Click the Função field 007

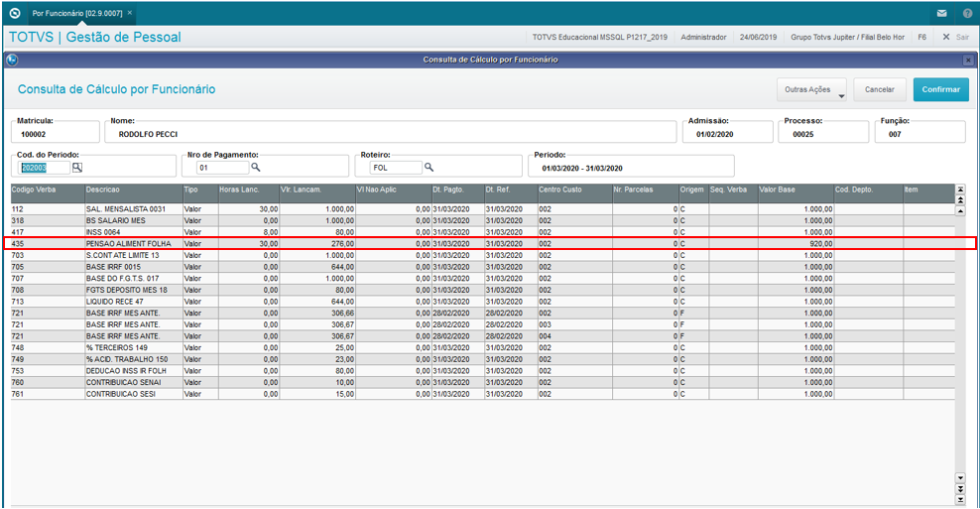pyautogui.click(x=920, y=134)
